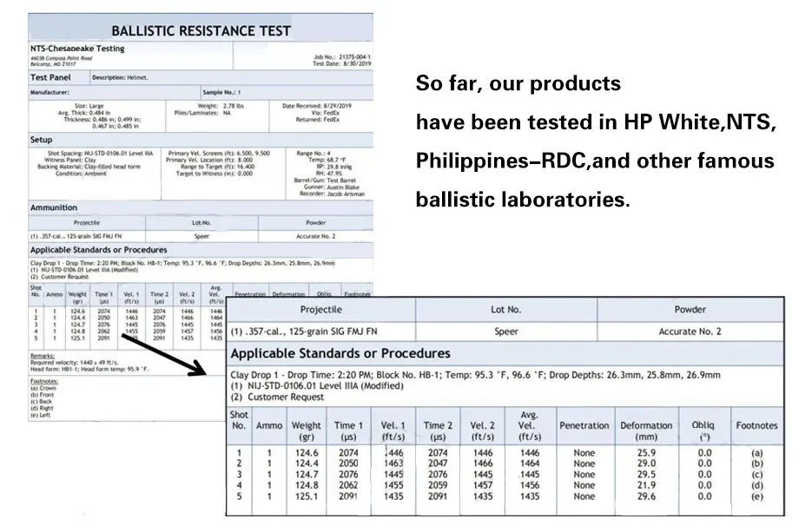This screenshot has width=812, height=532.
Task: Select the "Applicable Standards or Procedures" heading in enlarged inset
Action: pos(340,353)
